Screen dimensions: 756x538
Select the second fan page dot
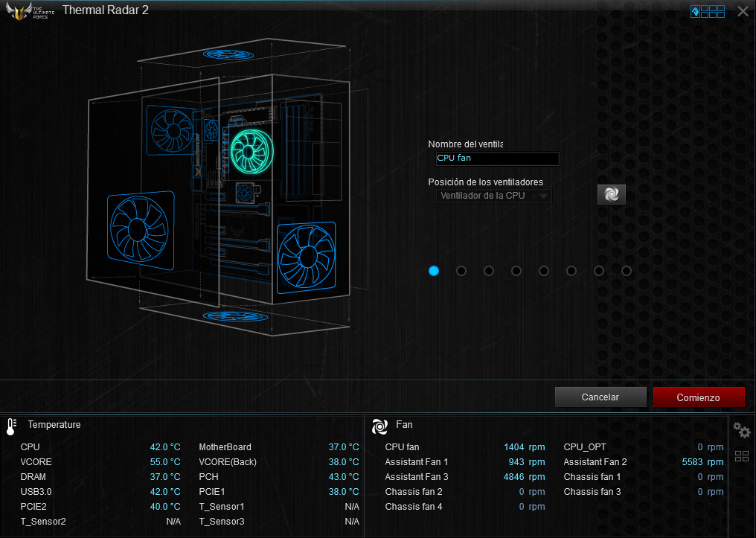point(461,271)
